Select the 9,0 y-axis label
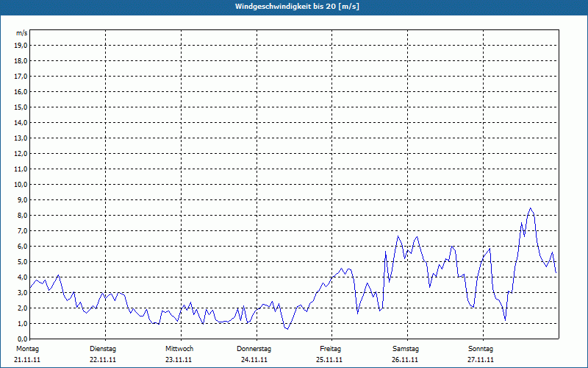 click(22, 199)
